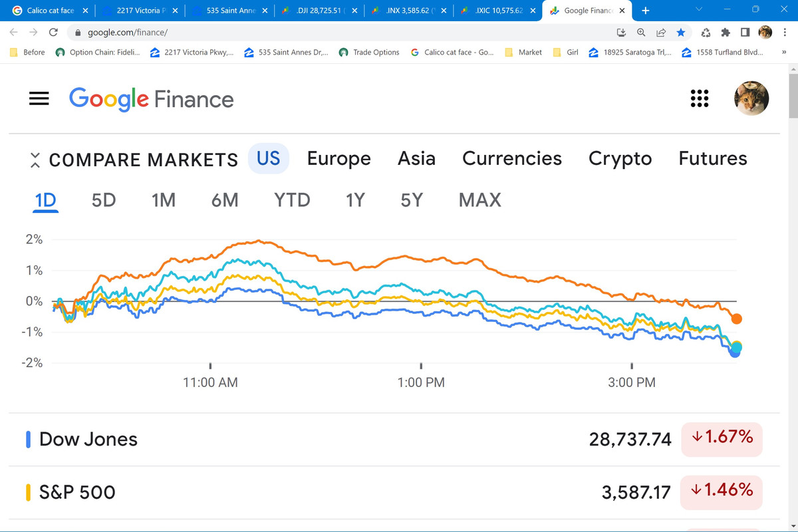
Task: Click the orange end-point marker on chart
Action: pyautogui.click(x=736, y=319)
